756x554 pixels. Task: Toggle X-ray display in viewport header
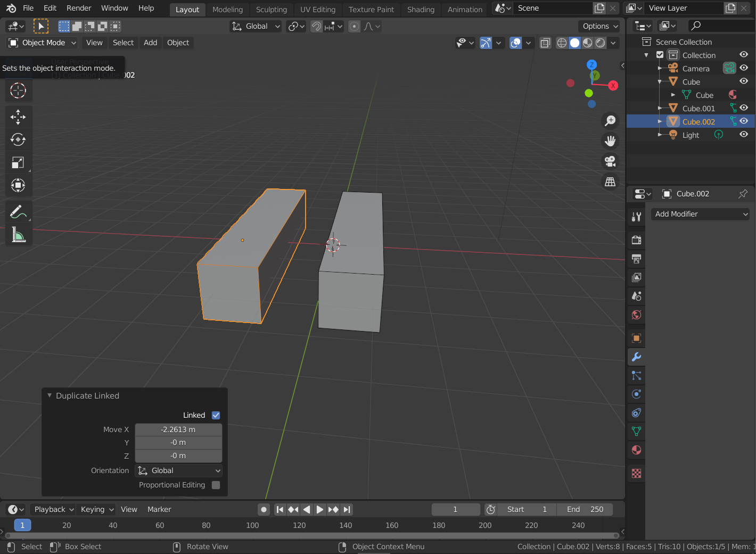pos(545,43)
